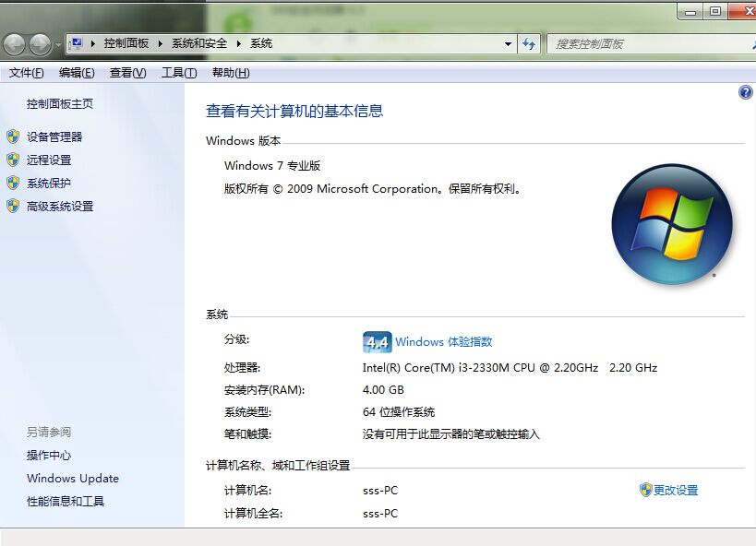This screenshot has height=546, width=756.
Task: Open recent pages arrow beside Forward button
Action: pyautogui.click(x=58, y=45)
